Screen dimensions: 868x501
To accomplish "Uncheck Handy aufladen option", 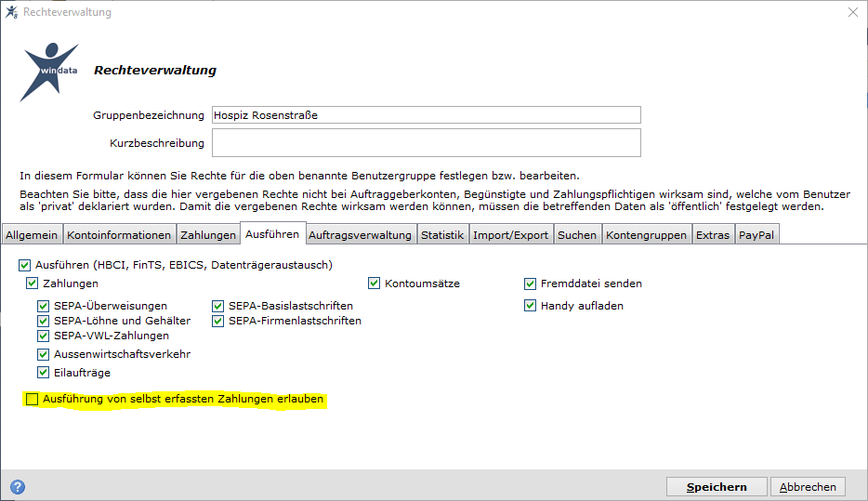I will [531, 306].
